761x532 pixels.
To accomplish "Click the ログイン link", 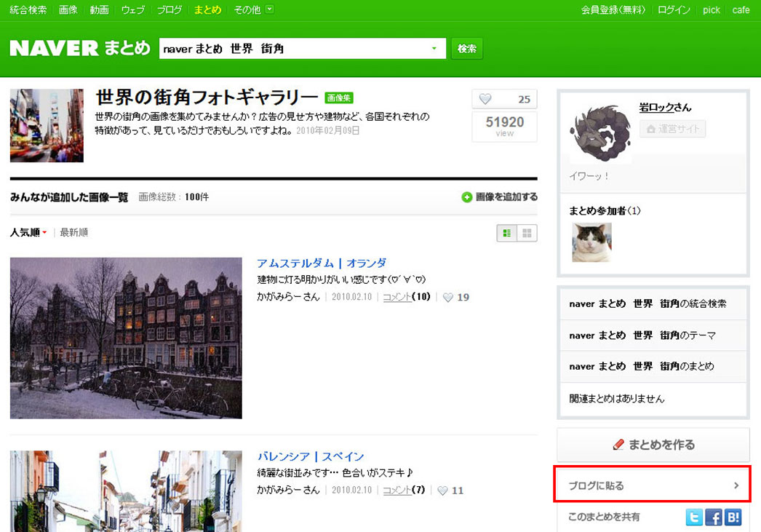I will tap(674, 9).
